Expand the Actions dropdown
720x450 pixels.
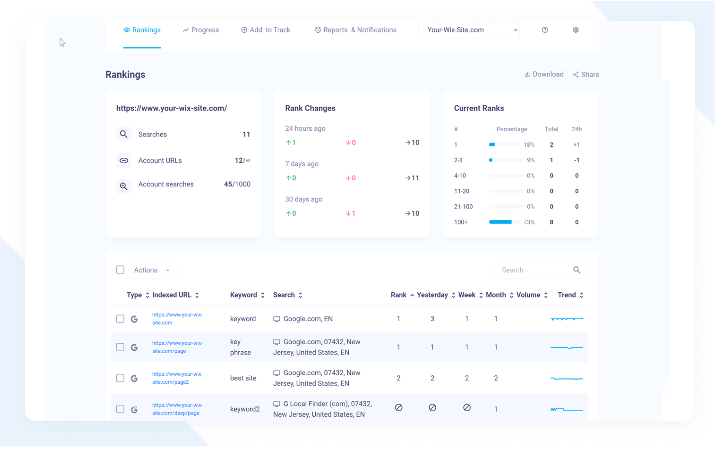152,272
